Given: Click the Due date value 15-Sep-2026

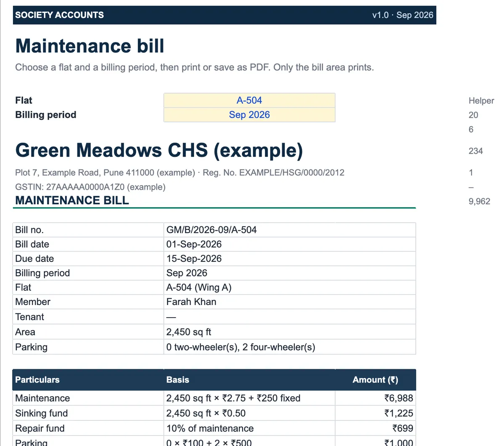Looking at the screenshot, I should coord(194,258).
